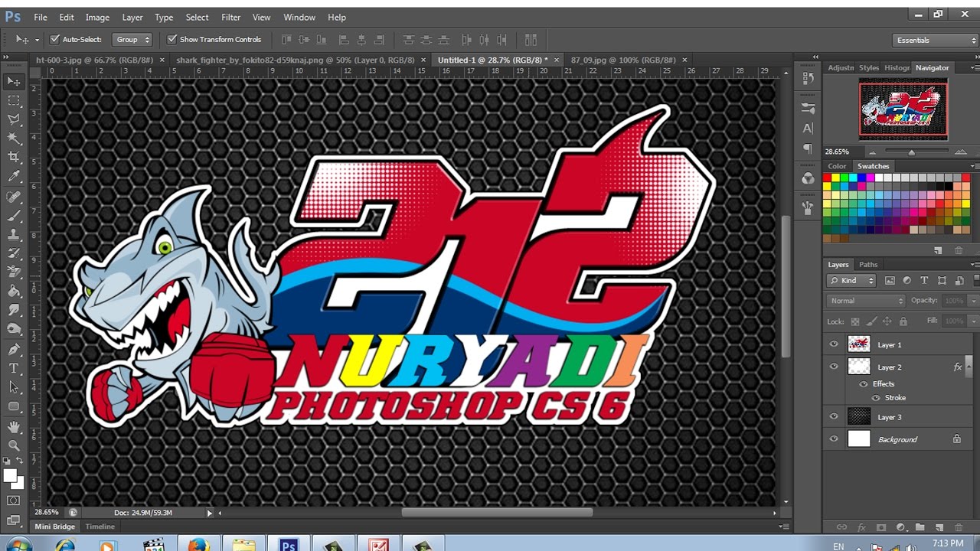Viewport: 980px width, 551px height.
Task: Hide Layer 2 using its eye icon
Action: pos(834,367)
